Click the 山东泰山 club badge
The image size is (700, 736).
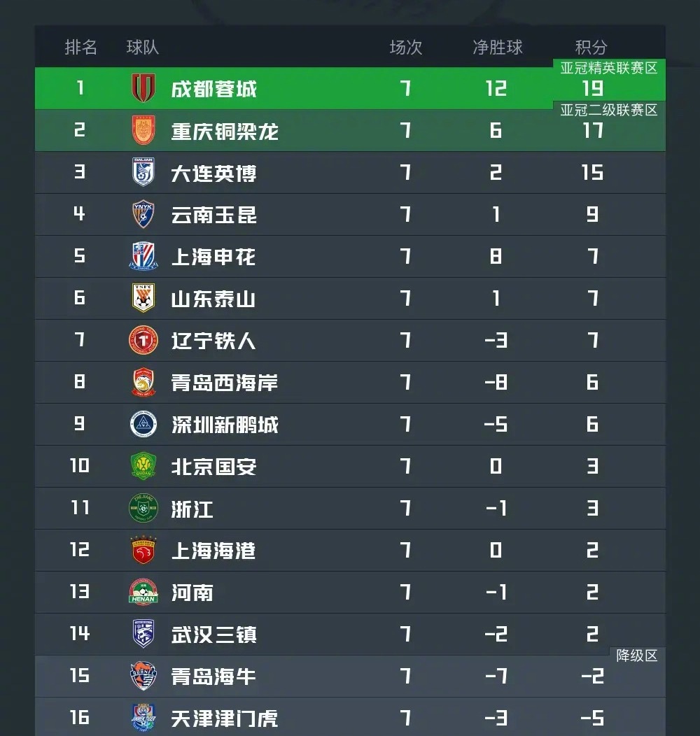pyautogui.click(x=142, y=299)
